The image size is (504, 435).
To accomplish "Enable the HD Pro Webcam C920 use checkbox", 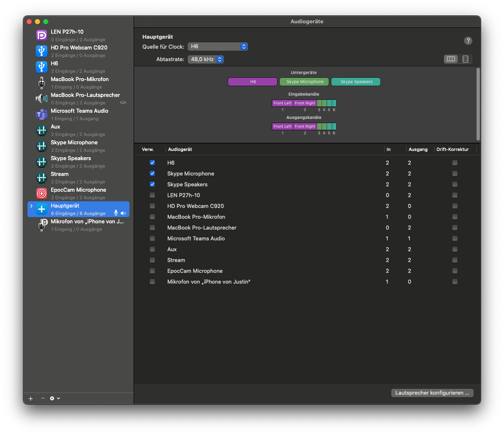I will click(152, 206).
